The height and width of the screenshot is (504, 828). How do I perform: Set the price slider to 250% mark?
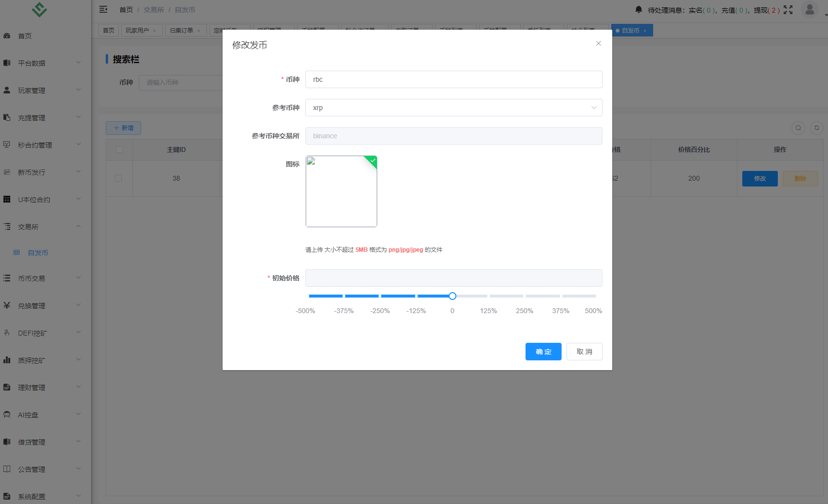pos(525,296)
